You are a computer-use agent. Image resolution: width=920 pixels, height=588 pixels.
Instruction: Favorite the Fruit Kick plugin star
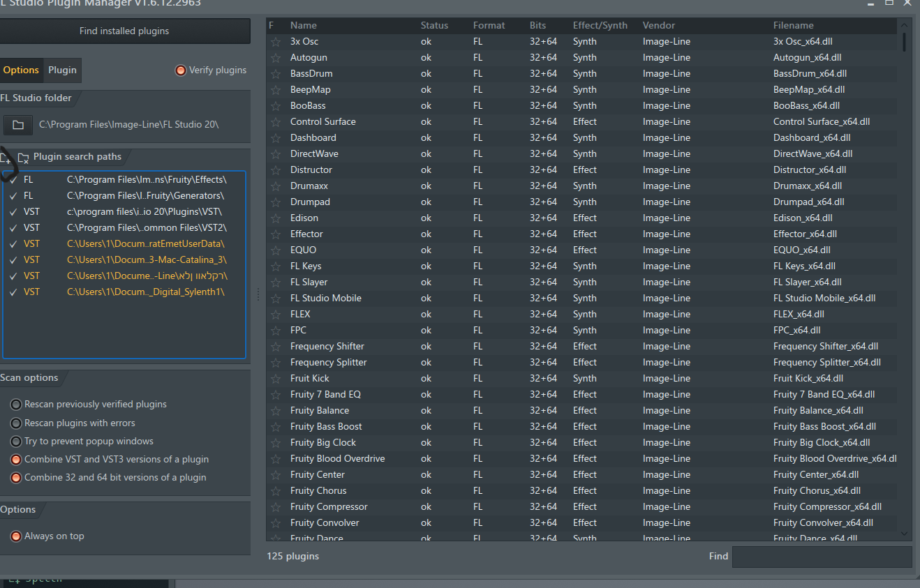coord(276,379)
